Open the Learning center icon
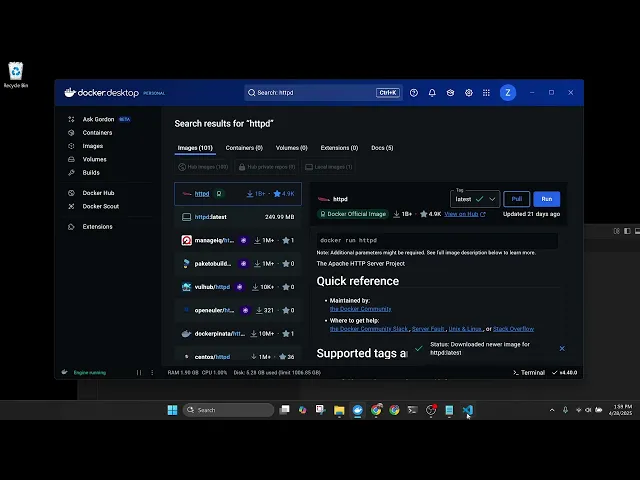Viewport: 640px width, 480px height. 450,93
